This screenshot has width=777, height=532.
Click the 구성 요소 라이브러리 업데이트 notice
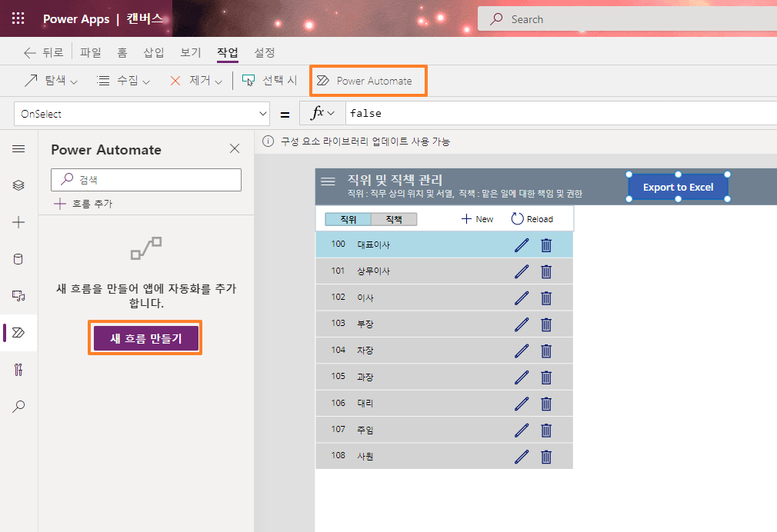click(365, 141)
